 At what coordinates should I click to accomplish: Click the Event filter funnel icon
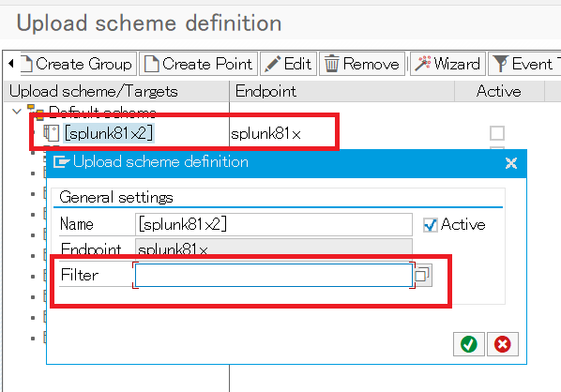(x=501, y=64)
